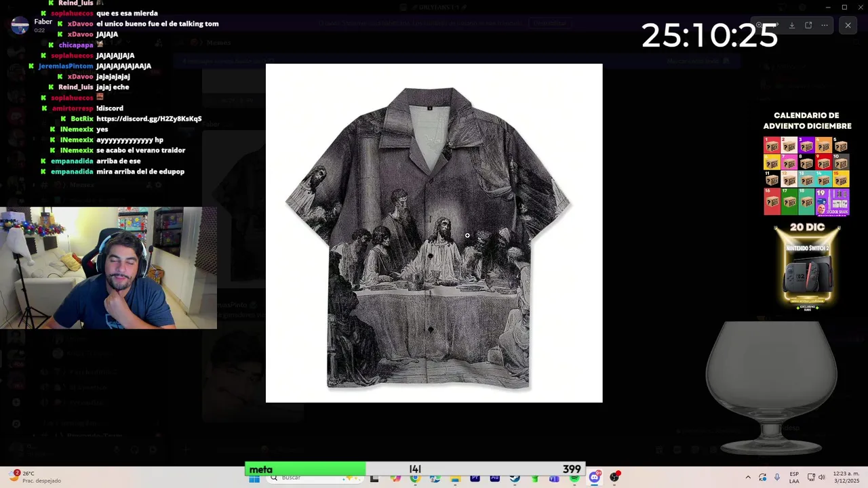Click the BotRix username in chat
Image resolution: width=868 pixels, height=488 pixels.
click(x=82, y=119)
